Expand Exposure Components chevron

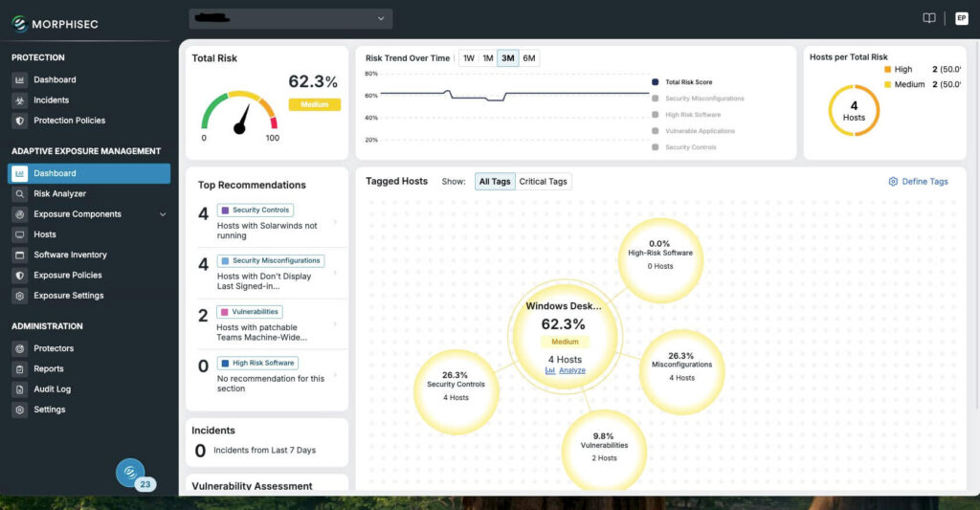click(163, 214)
